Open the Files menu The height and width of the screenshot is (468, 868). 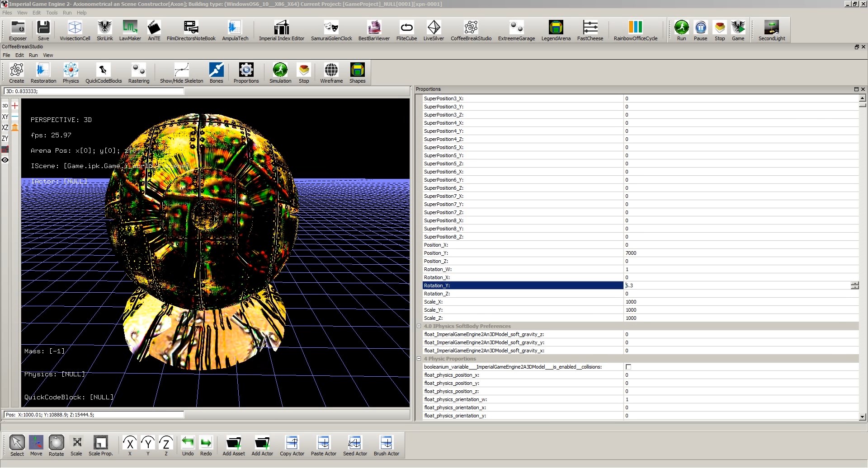tap(7, 13)
